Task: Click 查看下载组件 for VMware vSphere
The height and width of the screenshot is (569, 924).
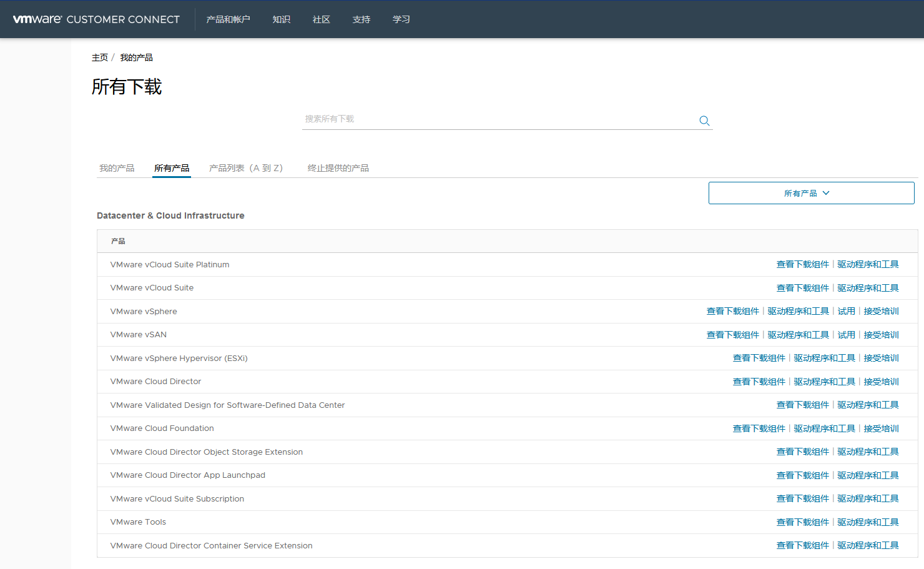Action: point(732,311)
